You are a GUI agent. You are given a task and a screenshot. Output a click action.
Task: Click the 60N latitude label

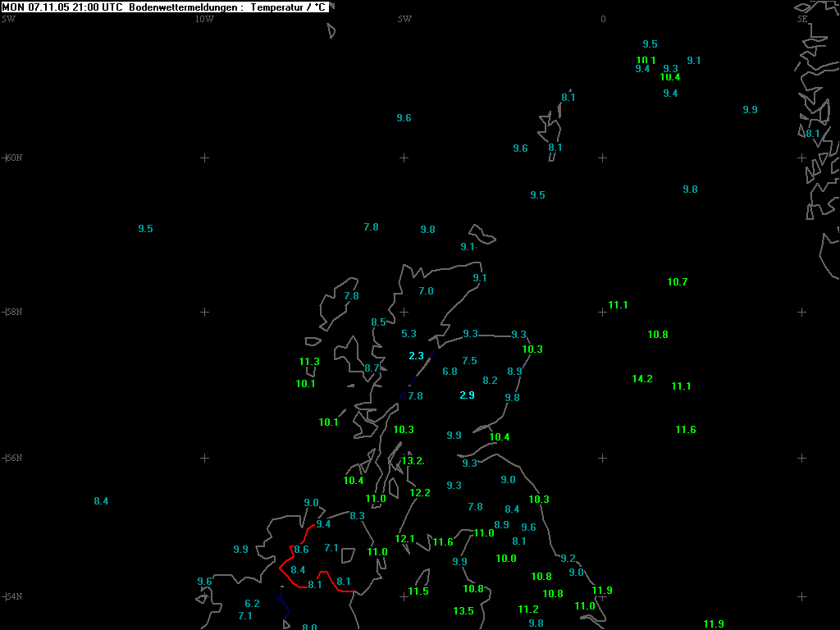coord(12,157)
